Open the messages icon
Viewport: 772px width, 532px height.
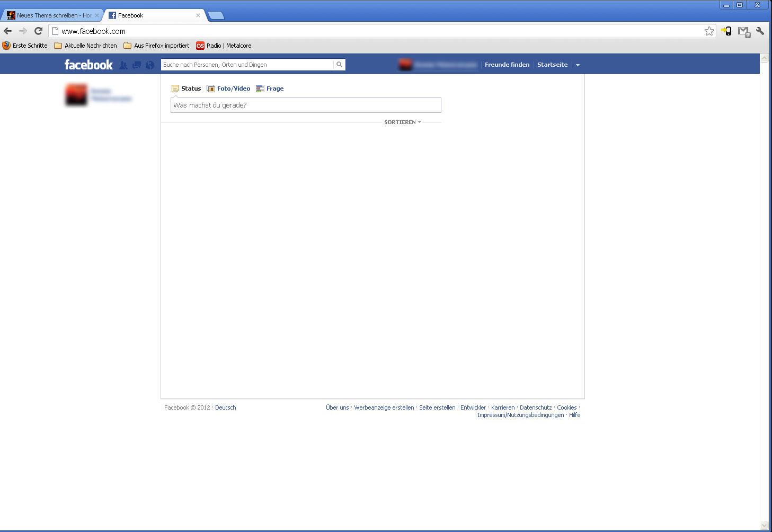(x=136, y=64)
